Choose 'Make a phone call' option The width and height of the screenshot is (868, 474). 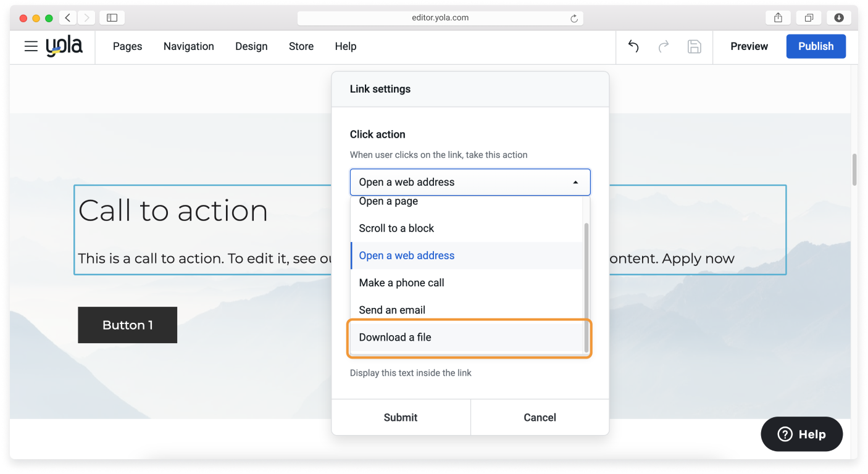click(401, 283)
